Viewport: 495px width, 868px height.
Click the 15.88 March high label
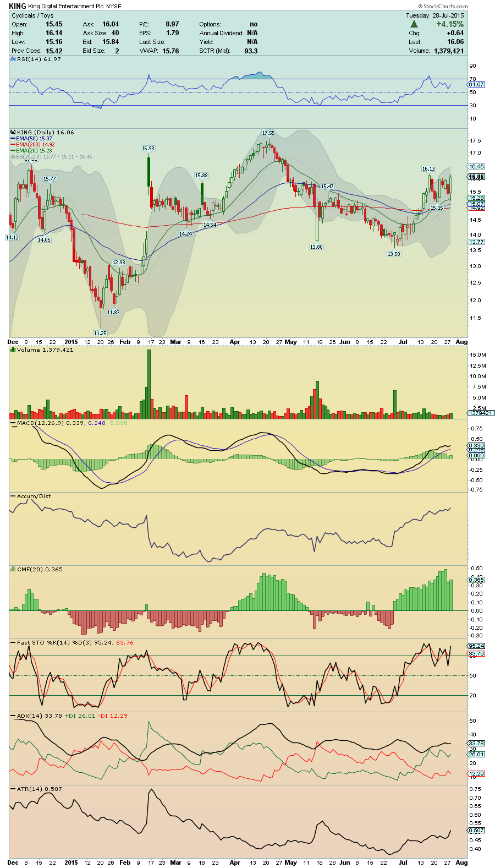click(x=201, y=176)
